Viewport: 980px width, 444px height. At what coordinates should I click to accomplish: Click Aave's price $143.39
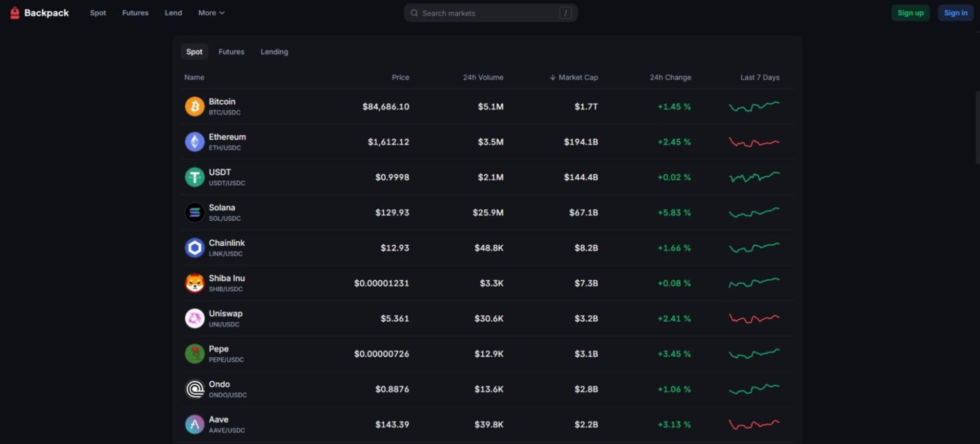(392, 424)
